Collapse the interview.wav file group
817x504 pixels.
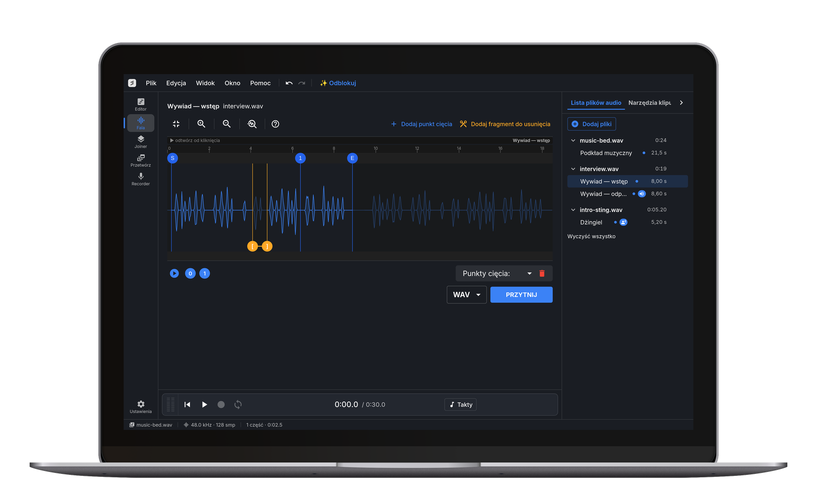[x=573, y=169]
